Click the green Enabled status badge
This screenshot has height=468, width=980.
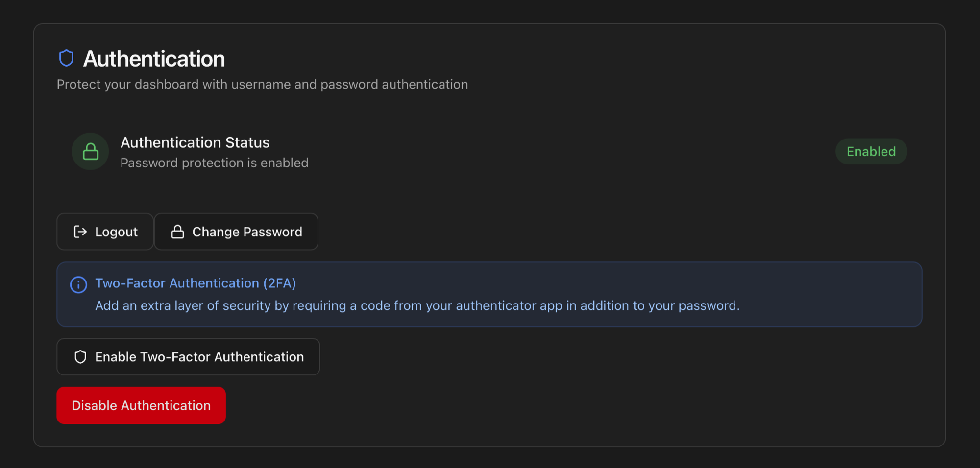871,151
